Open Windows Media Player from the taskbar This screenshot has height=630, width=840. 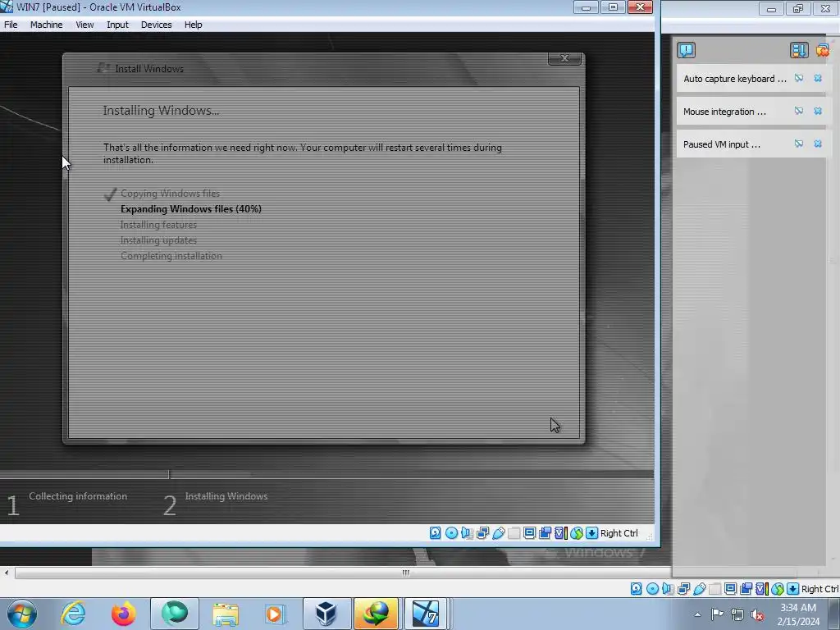coord(276,614)
